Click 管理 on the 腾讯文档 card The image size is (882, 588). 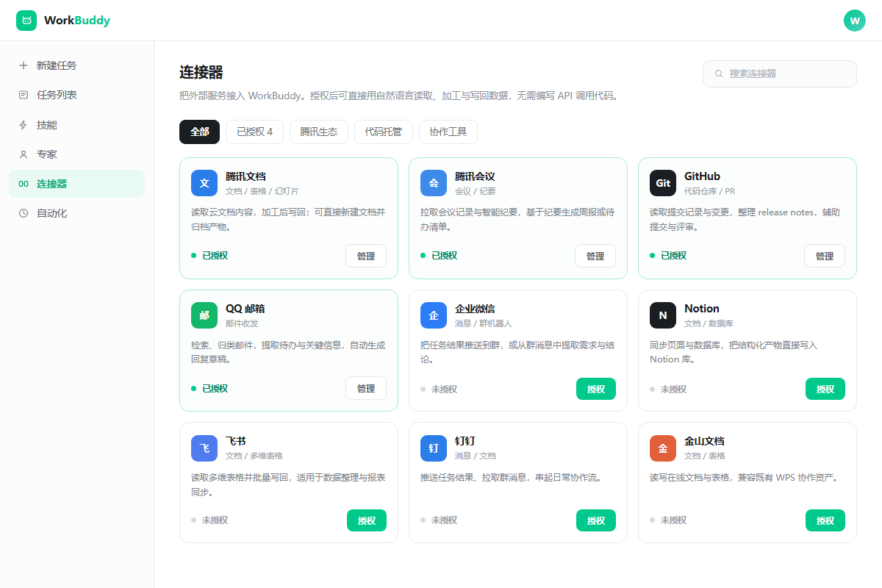pyautogui.click(x=366, y=256)
